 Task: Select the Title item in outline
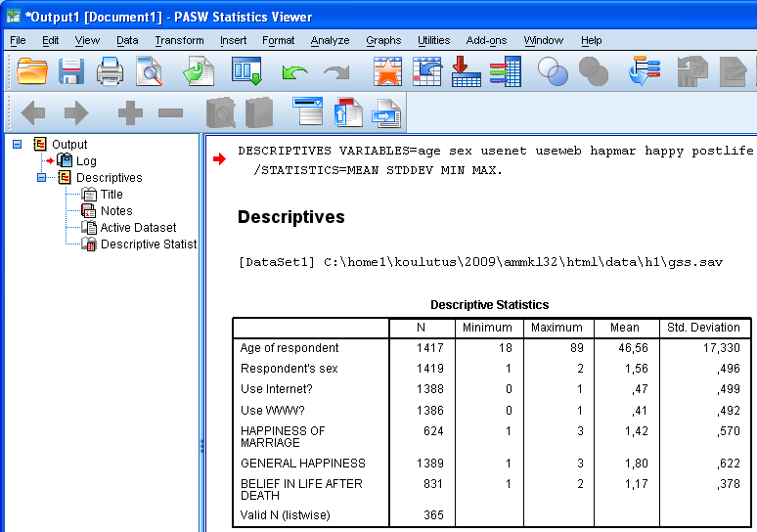pos(111,194)
